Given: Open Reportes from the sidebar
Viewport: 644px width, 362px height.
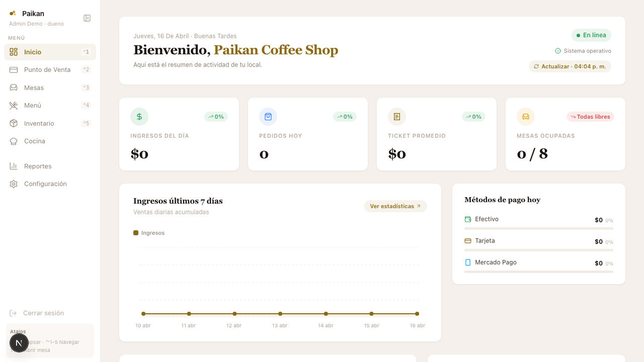Looking at the screenshot, I should 50,166.
